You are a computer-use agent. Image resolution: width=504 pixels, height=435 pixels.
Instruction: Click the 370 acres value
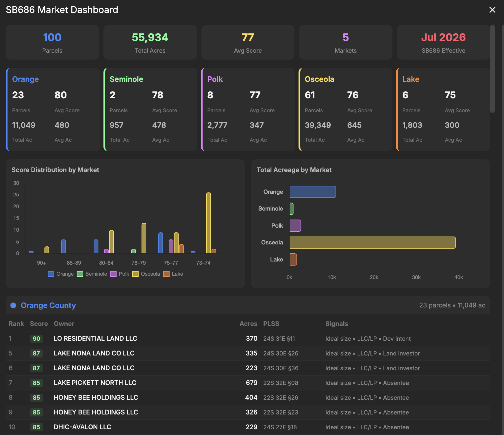[251, 338]
